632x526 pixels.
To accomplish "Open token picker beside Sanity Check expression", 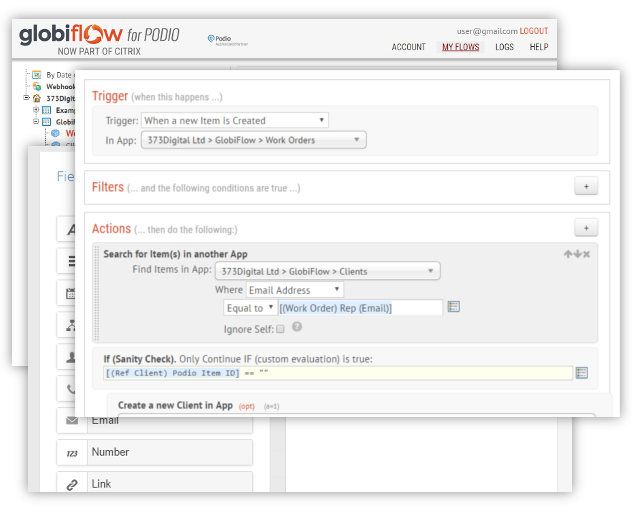I will click(x=581, y=373).
